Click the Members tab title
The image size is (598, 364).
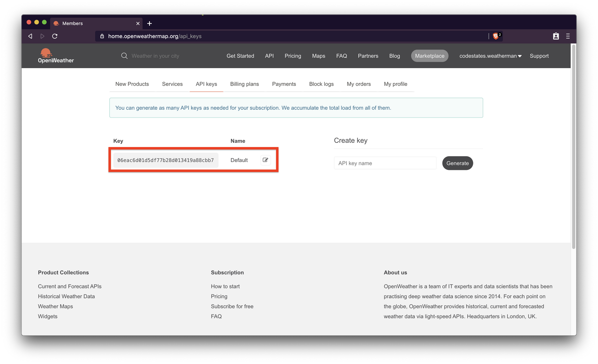pyautogui.click(x=72, y=23)
